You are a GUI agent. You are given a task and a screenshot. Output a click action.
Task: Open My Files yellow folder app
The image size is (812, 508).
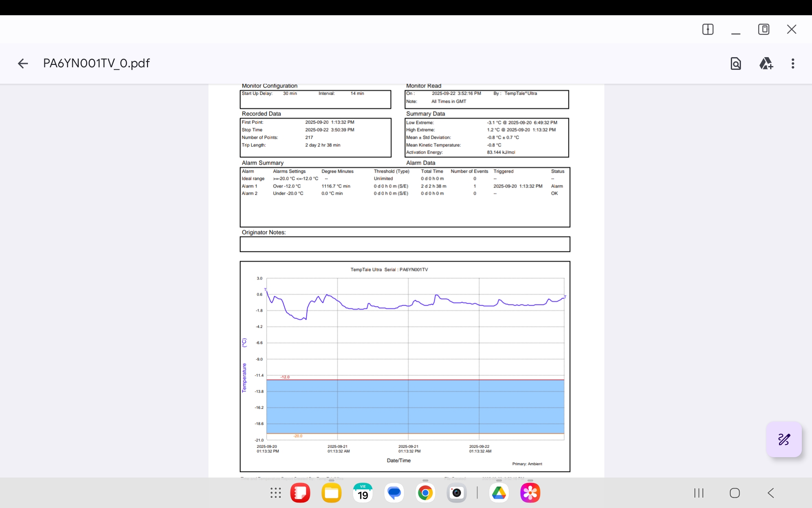coord(332,493)
